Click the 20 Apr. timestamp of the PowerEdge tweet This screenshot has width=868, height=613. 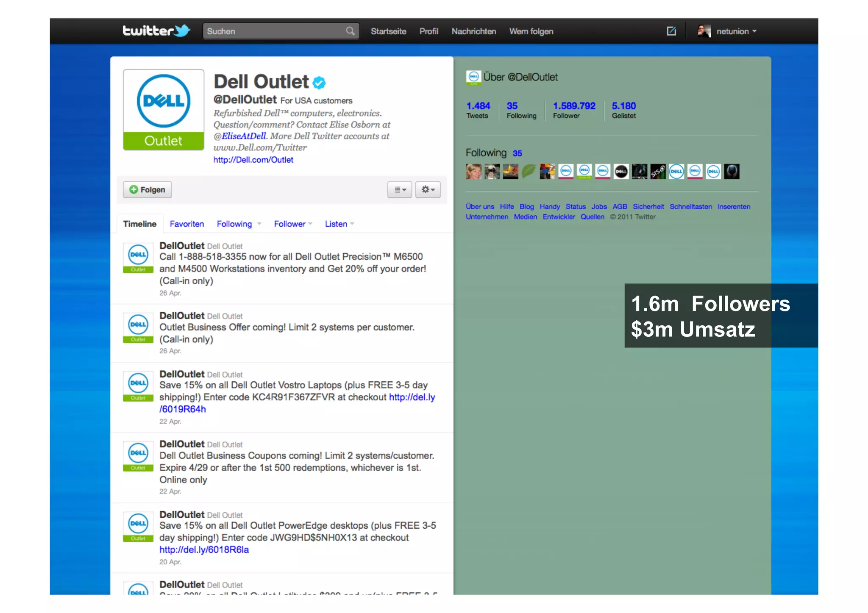[170, 562]
